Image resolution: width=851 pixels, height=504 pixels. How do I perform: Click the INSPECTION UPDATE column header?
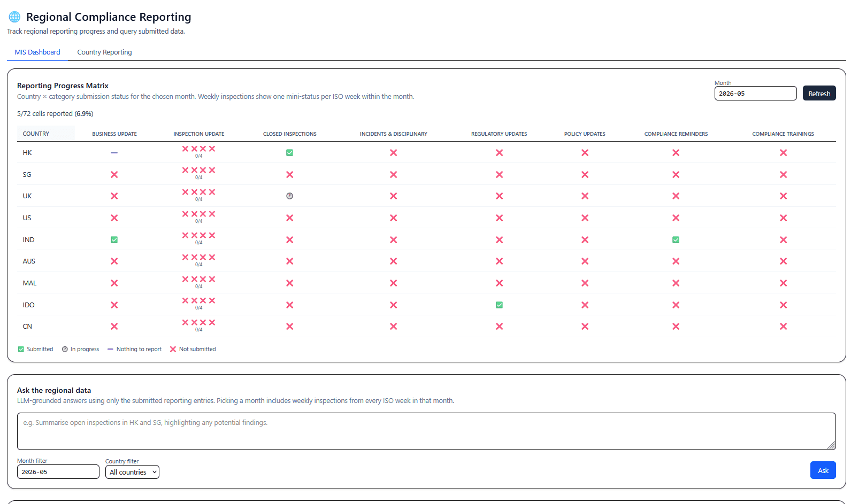[198, 134]
